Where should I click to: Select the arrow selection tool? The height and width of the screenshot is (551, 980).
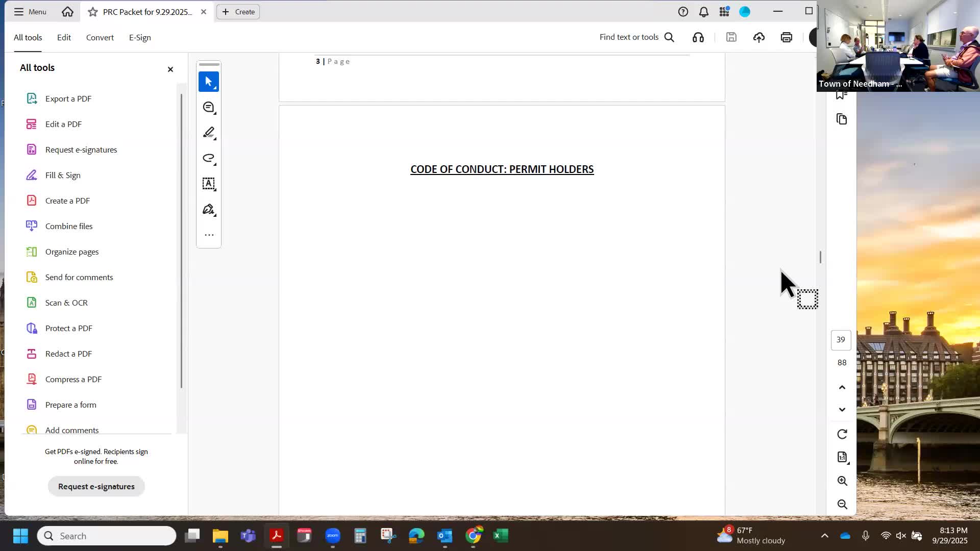pos(208,82)
